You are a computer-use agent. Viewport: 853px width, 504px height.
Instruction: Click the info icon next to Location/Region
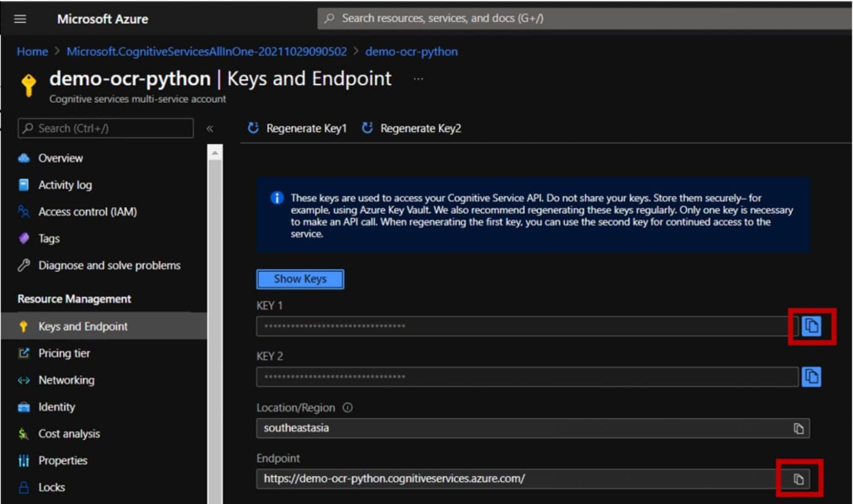(347, 407)
